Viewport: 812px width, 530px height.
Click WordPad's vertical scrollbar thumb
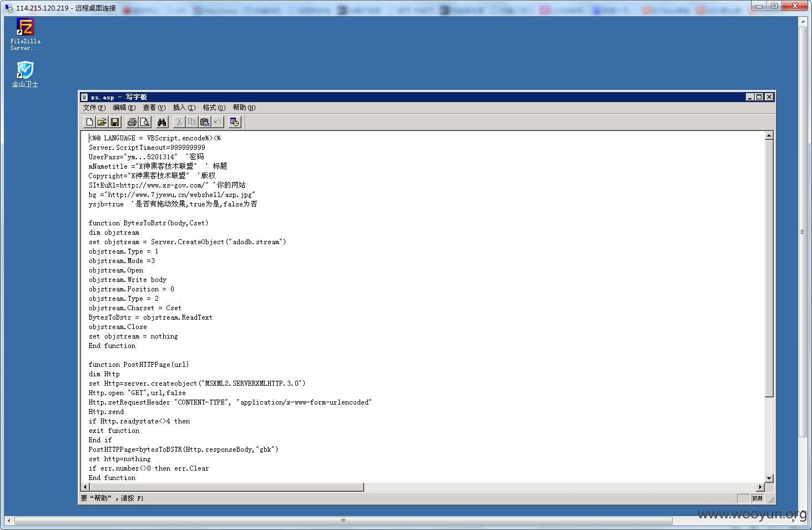tap(769, 269)
